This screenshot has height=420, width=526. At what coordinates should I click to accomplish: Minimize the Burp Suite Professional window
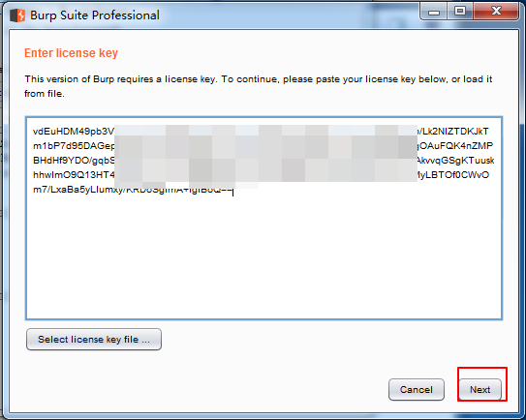click(x=434, y=12)
